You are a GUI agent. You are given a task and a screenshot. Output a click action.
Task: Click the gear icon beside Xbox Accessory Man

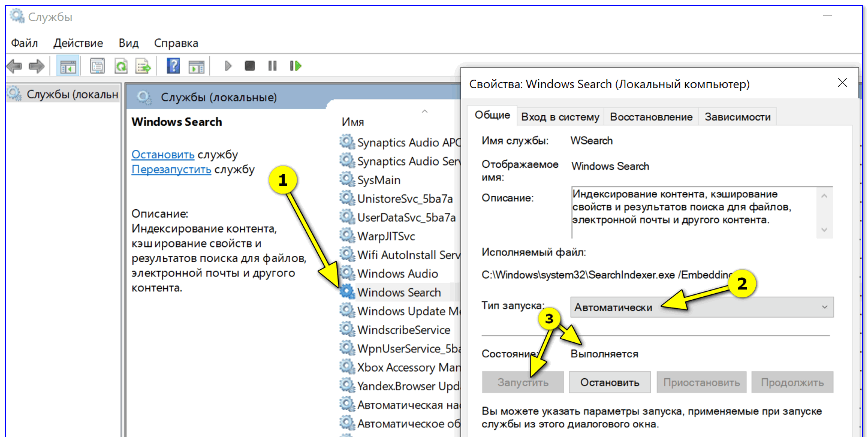[347, 367]
